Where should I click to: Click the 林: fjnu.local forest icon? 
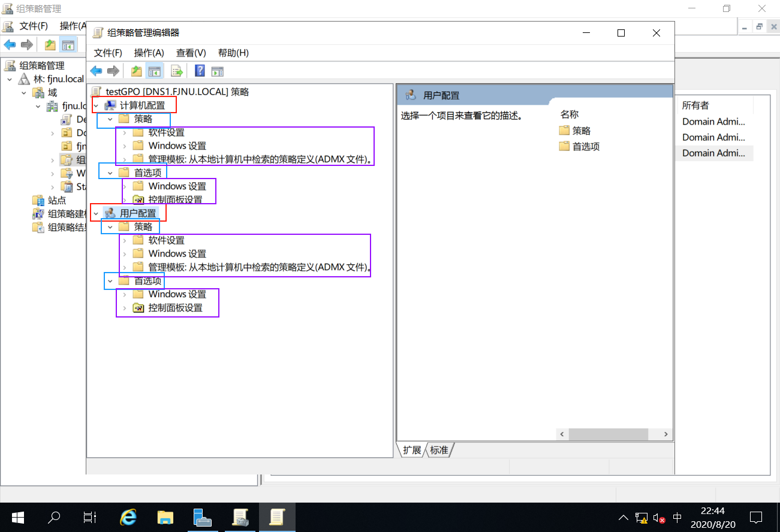click(x=24, y=79)
